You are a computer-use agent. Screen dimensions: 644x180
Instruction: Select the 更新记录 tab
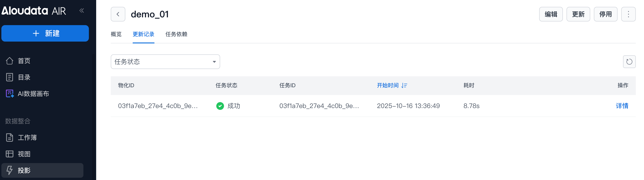click(143, 34)
